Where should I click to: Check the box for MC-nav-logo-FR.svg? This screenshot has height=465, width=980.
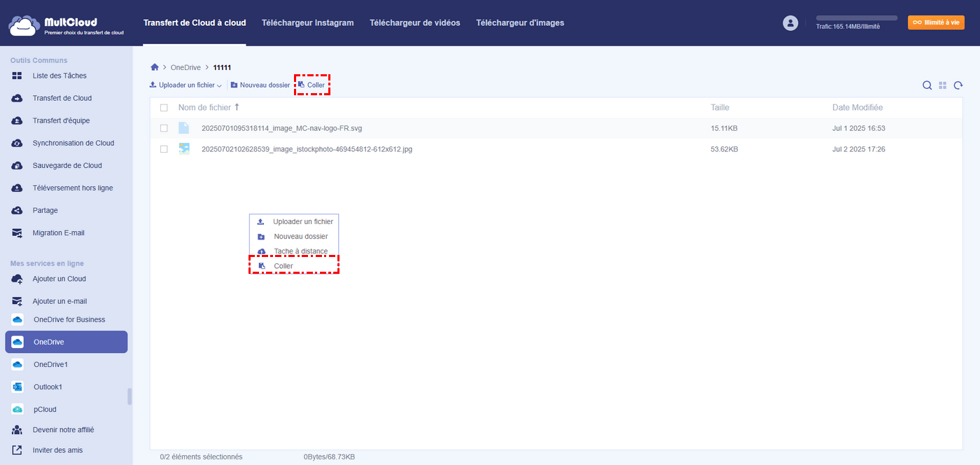164,128
